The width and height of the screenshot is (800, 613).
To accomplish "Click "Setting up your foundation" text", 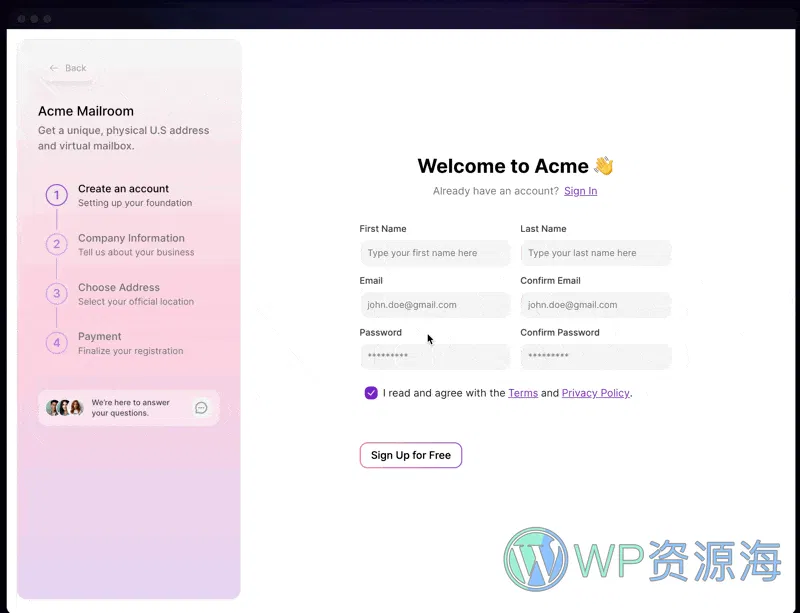I will (135, 203).
